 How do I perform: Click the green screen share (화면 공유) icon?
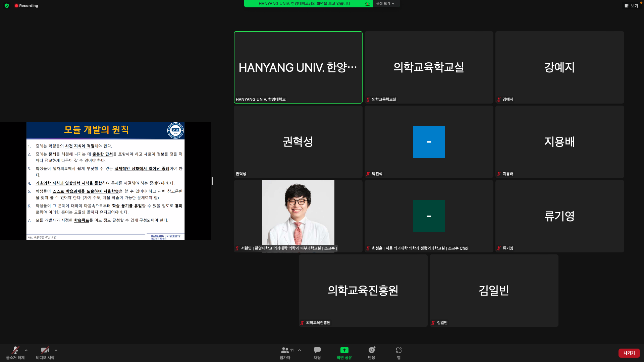click(344, 351)
